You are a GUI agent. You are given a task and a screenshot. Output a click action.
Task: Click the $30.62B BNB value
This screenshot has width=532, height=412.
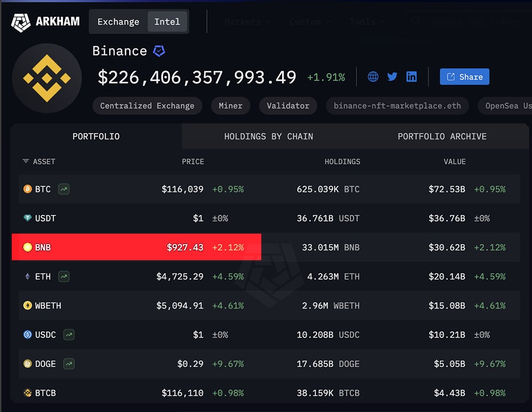click(447, 248)
